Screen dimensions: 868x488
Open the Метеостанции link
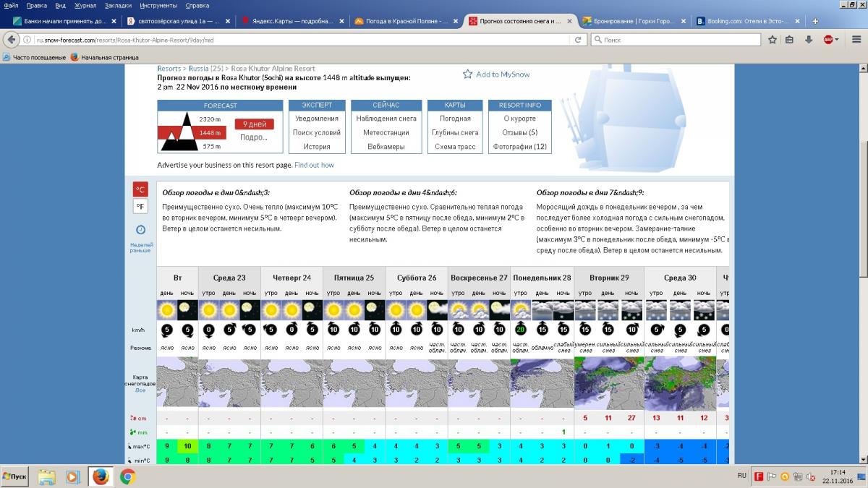(x=386, y=133)
